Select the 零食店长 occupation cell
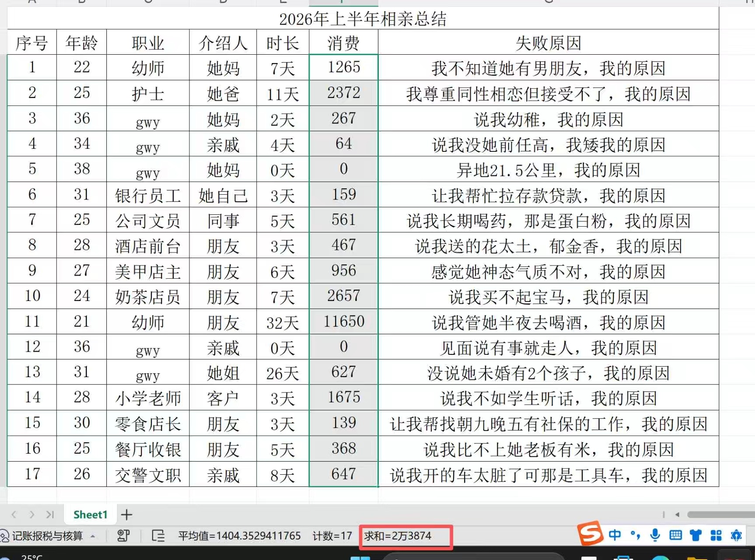The image size is (755, 560). pyautogui.click(x=148, y=423)
